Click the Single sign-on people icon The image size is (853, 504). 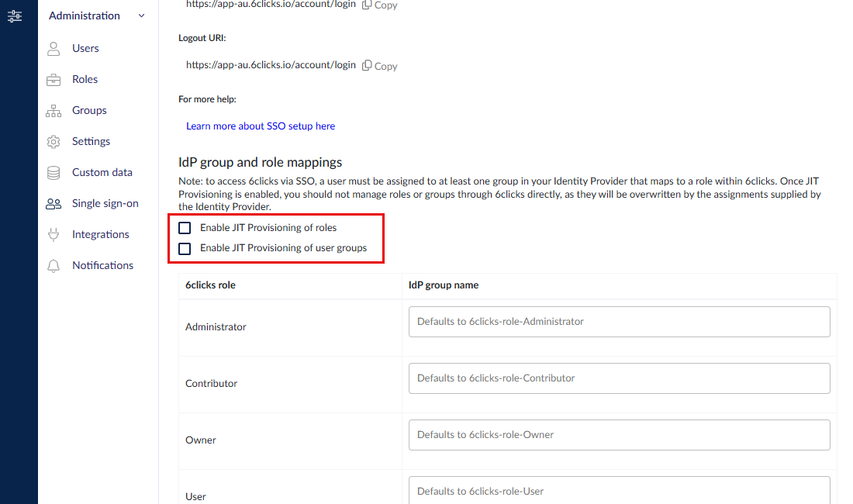54,204
